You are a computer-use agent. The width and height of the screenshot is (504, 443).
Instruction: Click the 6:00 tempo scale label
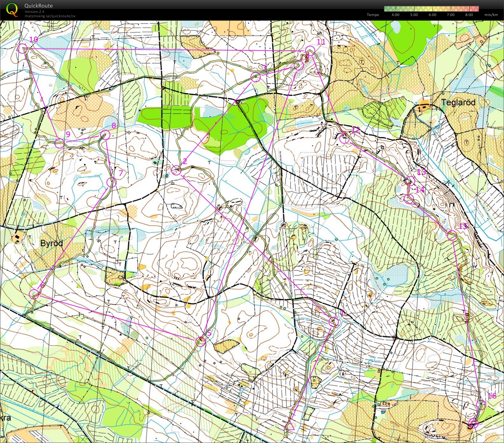432,15
